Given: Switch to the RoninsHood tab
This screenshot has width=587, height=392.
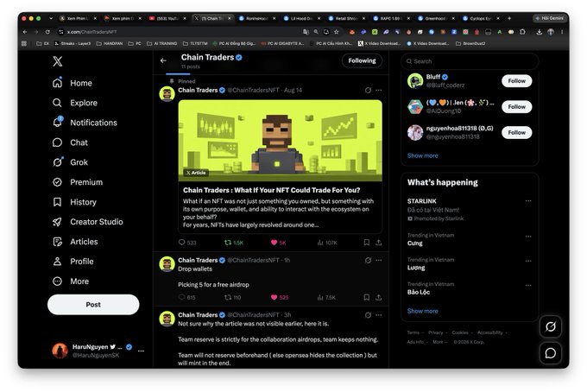Looking at the screenshot, I should pos(256,18).
